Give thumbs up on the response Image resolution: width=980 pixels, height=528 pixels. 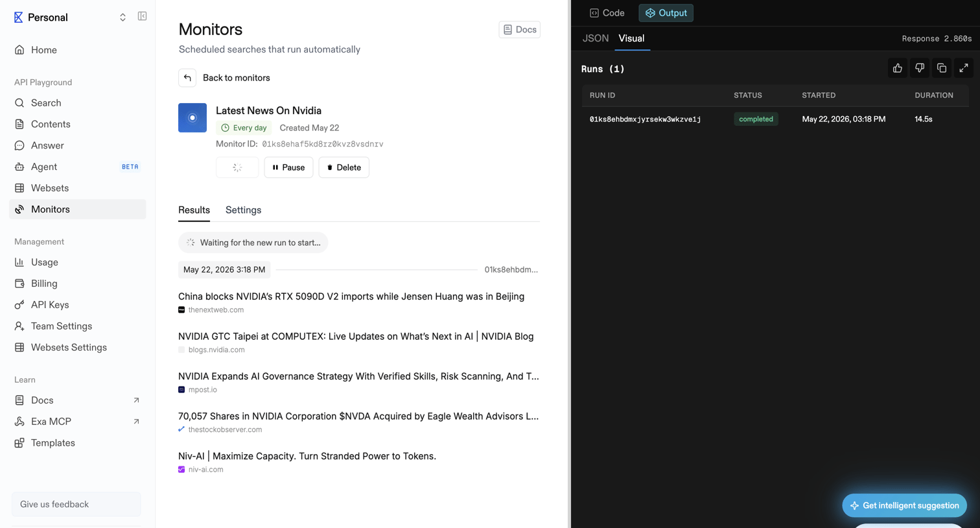click(x=898, y=68)
